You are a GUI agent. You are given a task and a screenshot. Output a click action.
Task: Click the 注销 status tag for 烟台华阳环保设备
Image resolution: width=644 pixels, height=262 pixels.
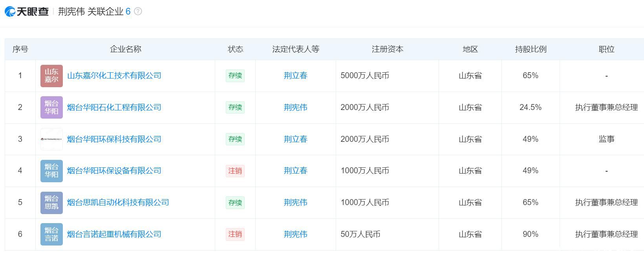[x=235, y=171]
